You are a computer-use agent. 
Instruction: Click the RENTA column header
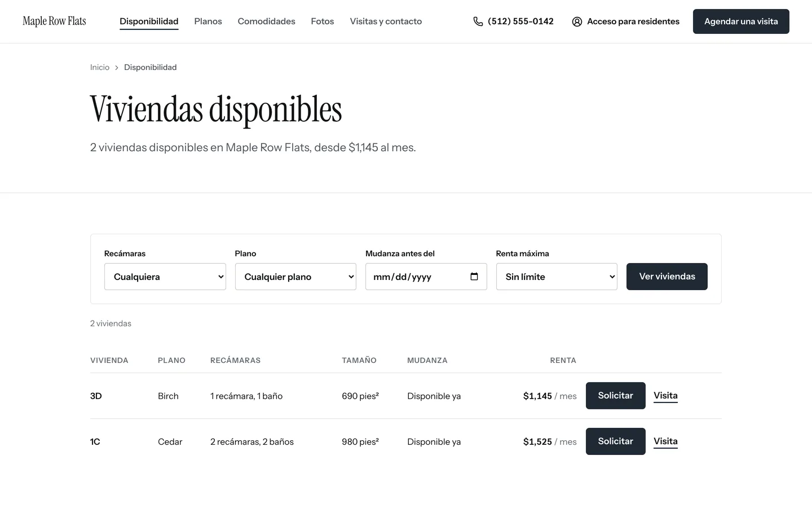coord(563,360)
